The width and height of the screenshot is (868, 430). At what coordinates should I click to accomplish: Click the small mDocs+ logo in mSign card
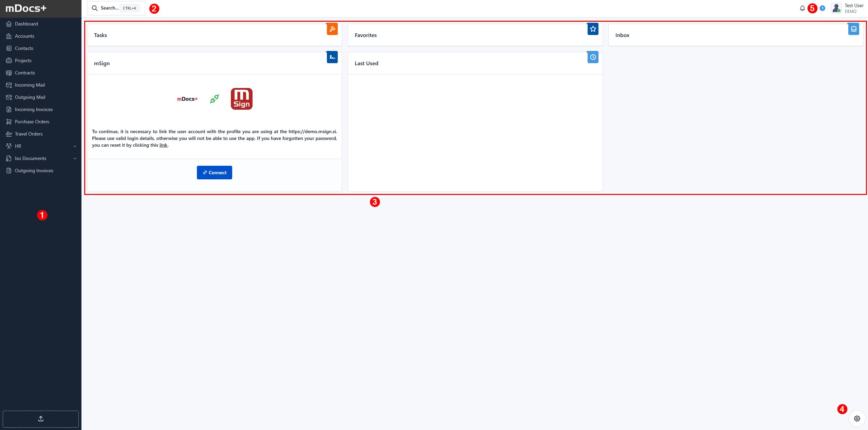[x=187, y=99]
